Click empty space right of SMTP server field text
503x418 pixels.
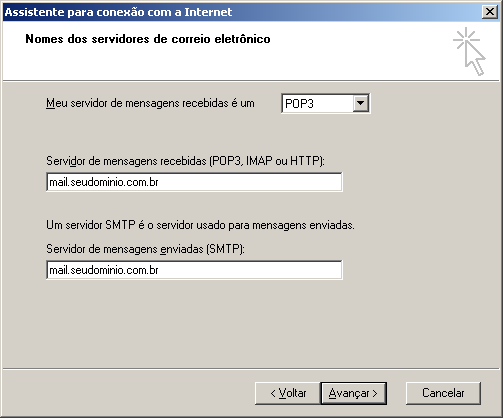click(250, 270)
